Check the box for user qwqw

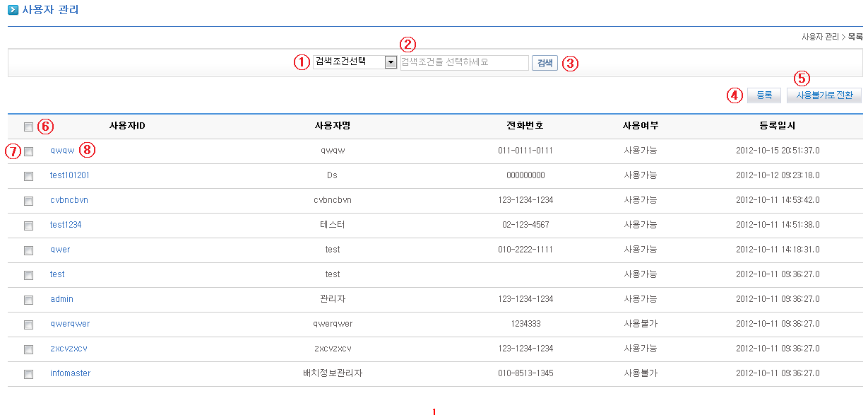[28, 151]
